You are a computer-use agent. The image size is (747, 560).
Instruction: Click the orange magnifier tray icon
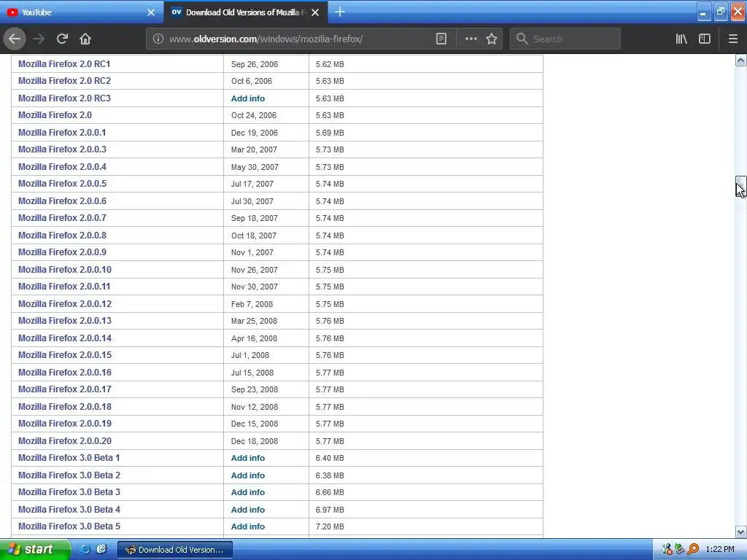pos(693,549)
